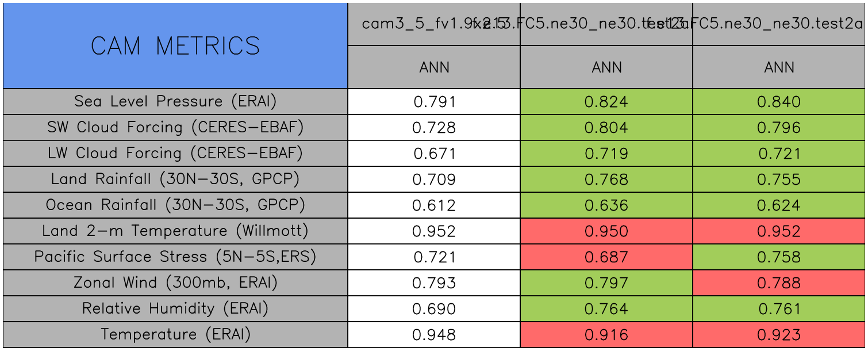Click the SW Cloud Forcing (CERES-EBAF) row label

pyautogui.click(x=175, y=128)
